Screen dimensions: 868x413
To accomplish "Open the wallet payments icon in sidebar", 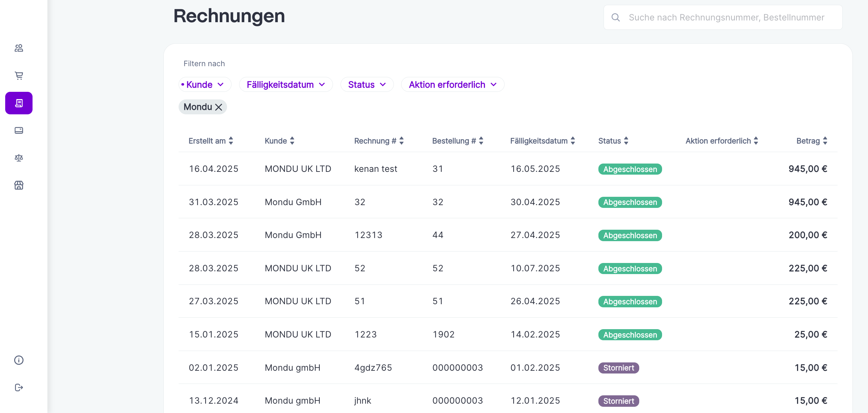I will pyautogui.click(x=19, y=130).
